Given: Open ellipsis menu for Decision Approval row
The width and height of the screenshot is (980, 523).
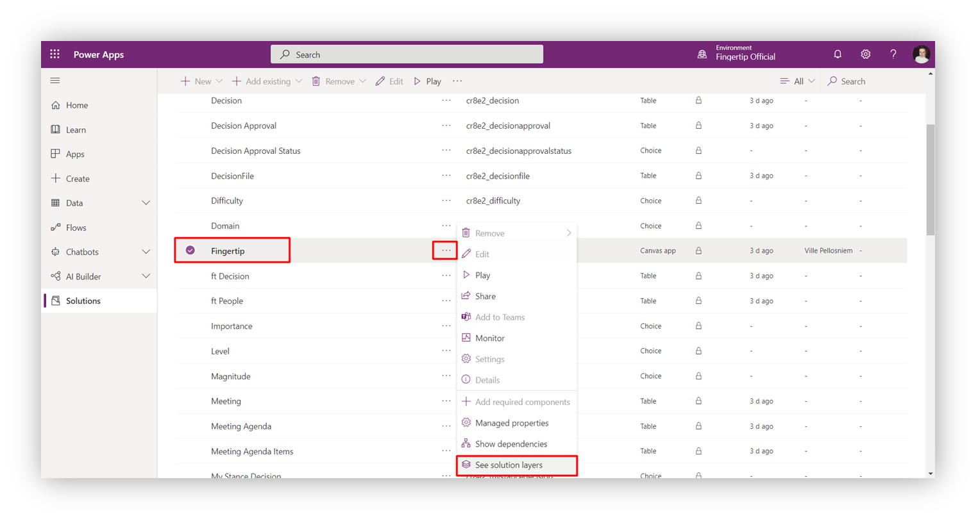Looking at the screenshot, I should tap(446, 126).
